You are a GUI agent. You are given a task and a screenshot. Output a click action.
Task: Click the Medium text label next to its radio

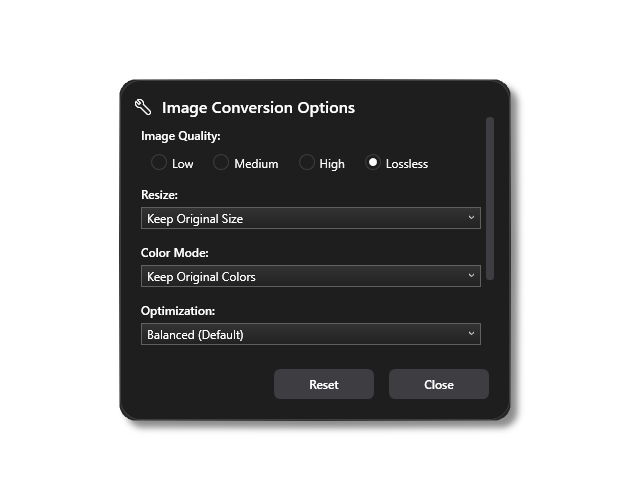[x=256, y=164]
